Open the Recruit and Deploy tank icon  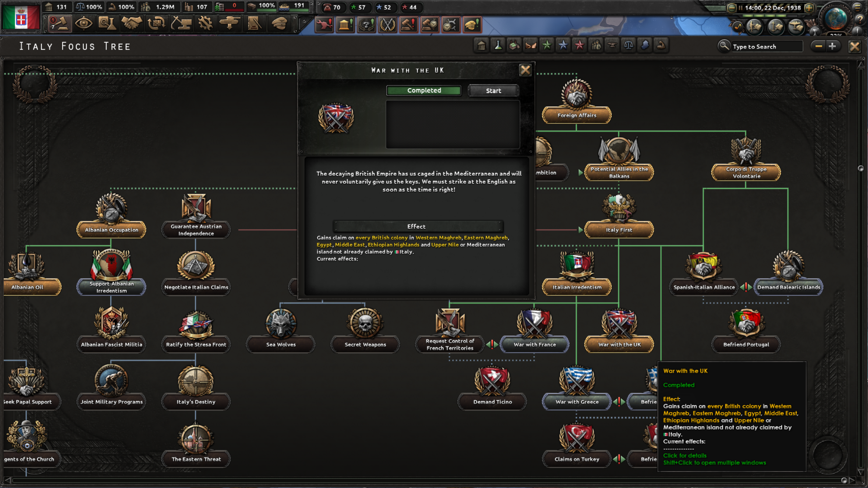(x=230, y=24)
